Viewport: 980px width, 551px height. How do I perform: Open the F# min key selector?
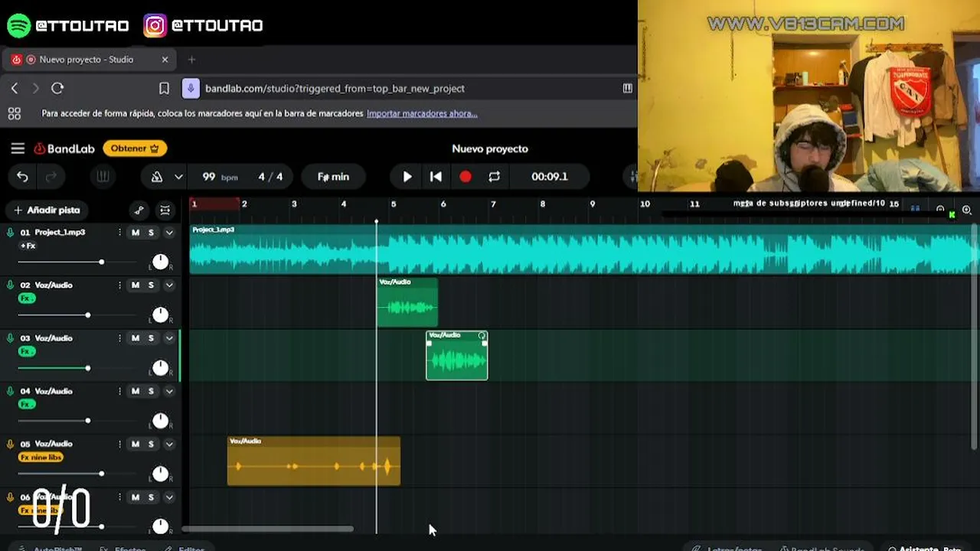pyautogui.click(x=333, y=177)
